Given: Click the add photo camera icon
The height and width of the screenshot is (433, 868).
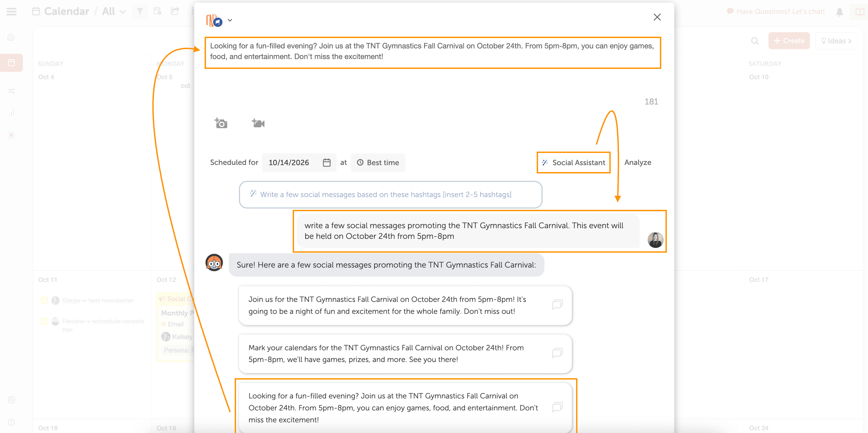Looking at the screenshot, I should pyautogui.click(x=221, y=123).
